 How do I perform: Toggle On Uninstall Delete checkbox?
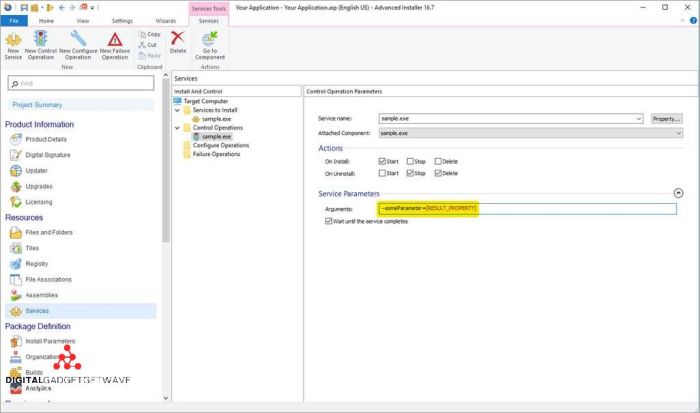(x=438, y=173)
